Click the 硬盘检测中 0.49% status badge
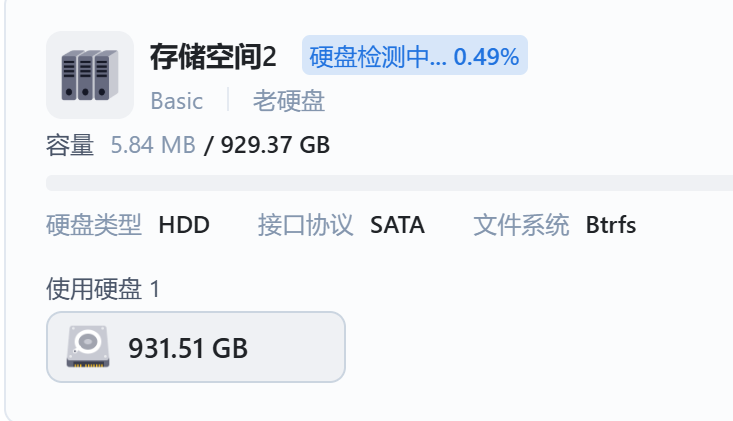Image resolution: width=733 pixels, height=421 pixels. [x=414, y=57]
